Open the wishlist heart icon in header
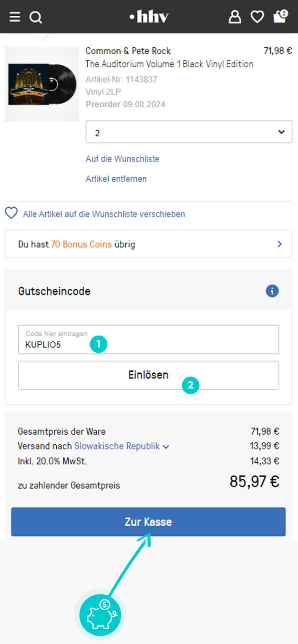298x644 pixels. coord(257,17)
